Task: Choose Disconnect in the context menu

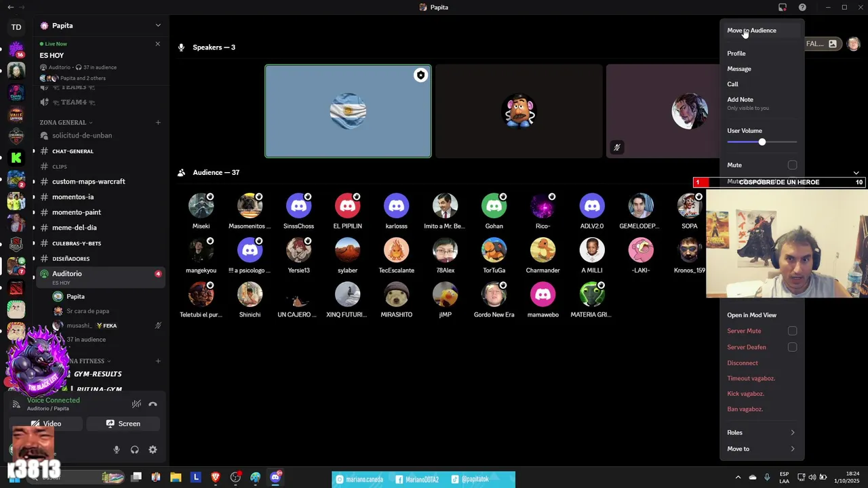Action: pyautogui.click(x=762, y=363)
